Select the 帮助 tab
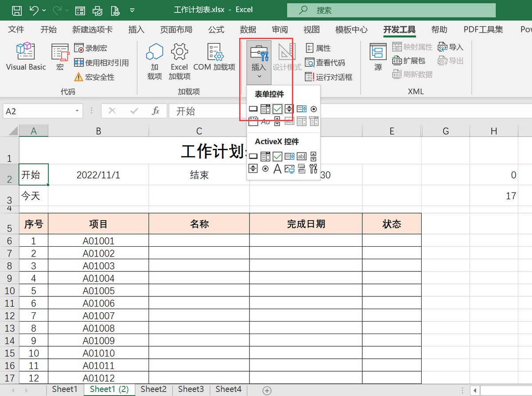 439,30
